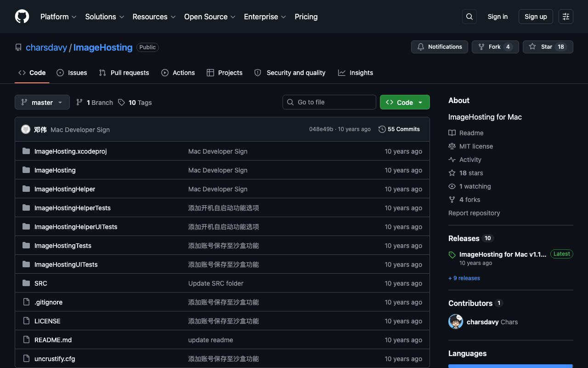Open the search magnifier icon
This screenshot has width=588, height=368.
[469, 17]
